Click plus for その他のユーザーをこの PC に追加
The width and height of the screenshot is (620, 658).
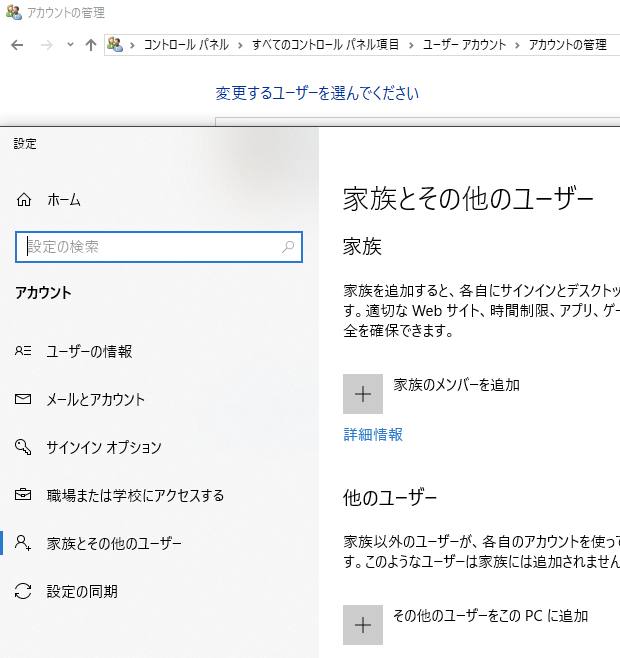(x=363, y=625)
